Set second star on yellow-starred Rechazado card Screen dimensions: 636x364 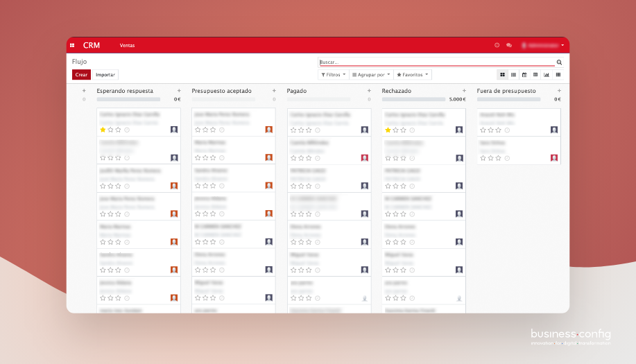(x=395, y=130)
